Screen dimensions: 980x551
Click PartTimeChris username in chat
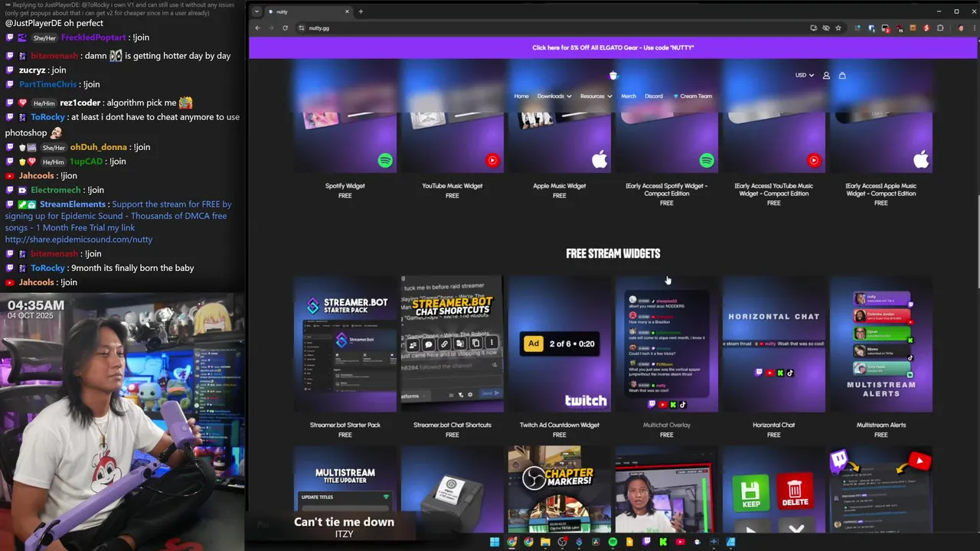[x=47, y=84]
